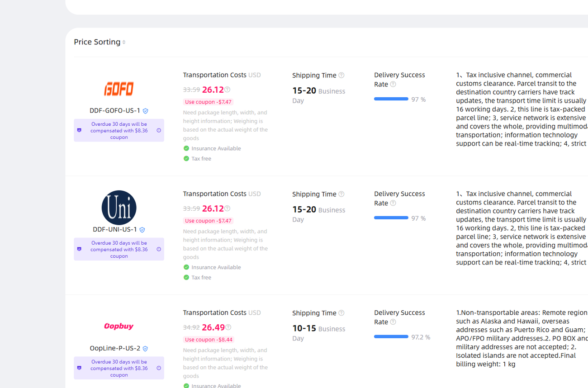588x388 pixels.
Task: Click Delivery Success Rate help icon in DDF-UNI-US-1 row
Action: (393, 203)
